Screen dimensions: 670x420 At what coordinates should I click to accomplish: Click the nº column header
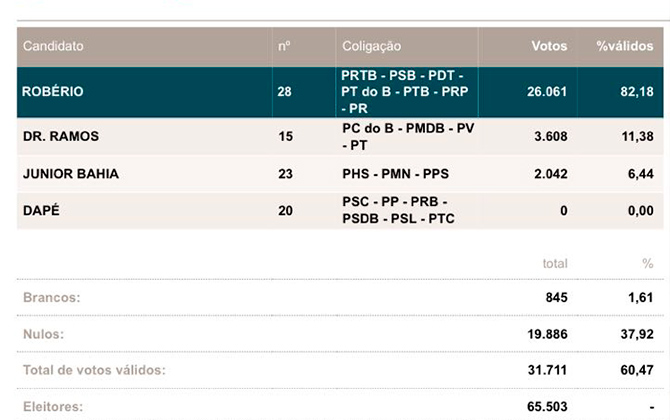284,46
